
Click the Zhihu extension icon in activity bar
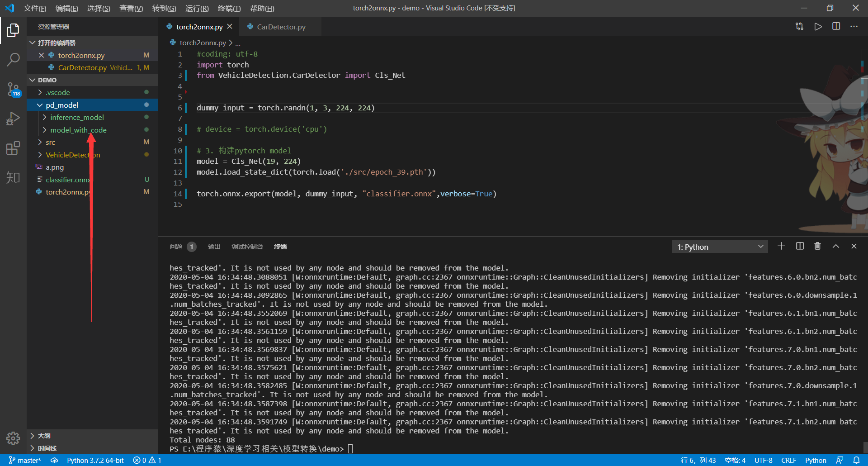13,177
